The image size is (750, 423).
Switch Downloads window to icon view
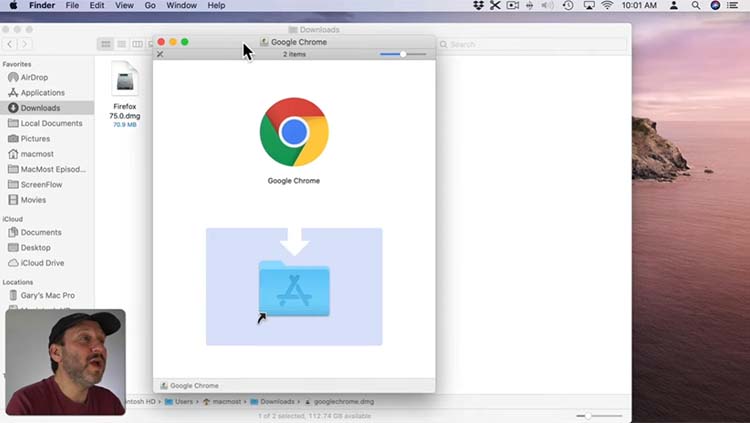click(x=105, y=44)
